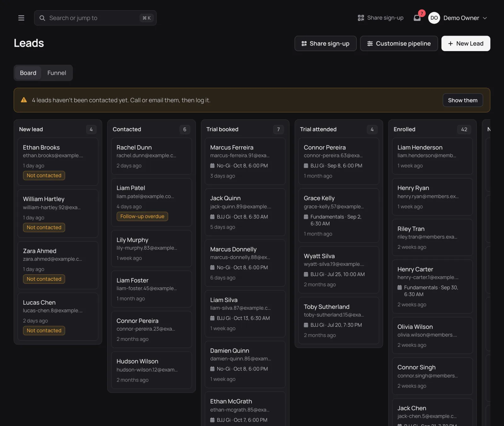Open Connor Singh enrolled card
This screenshot has height=426, width=504.
432,376
